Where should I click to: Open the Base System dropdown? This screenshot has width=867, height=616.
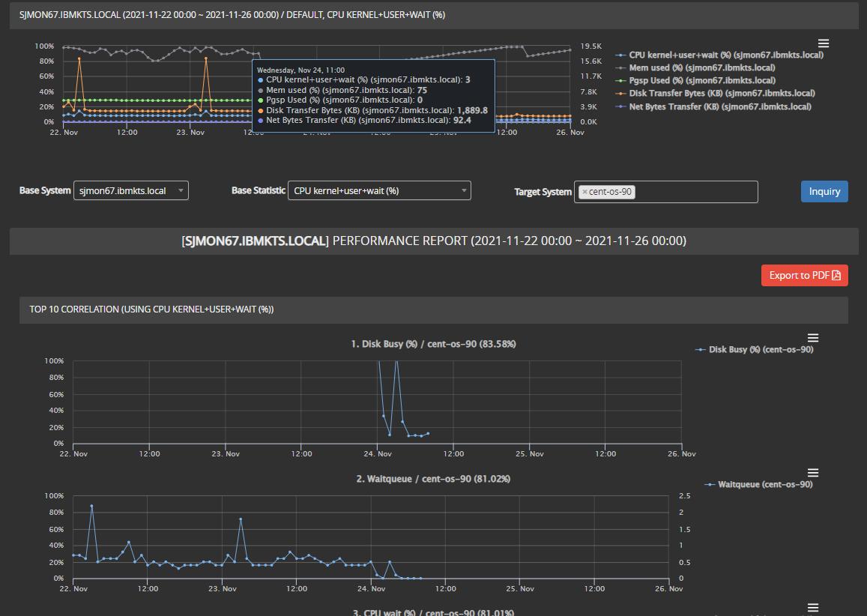point(131,191)
